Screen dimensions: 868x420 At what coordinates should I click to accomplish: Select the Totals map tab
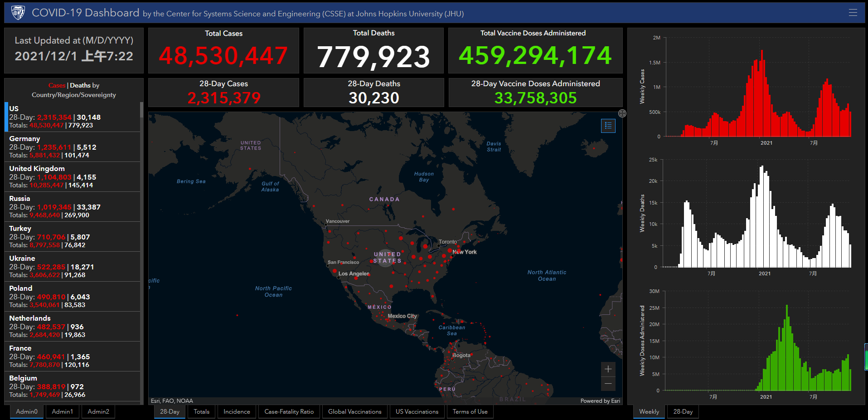tap(202, 412)
